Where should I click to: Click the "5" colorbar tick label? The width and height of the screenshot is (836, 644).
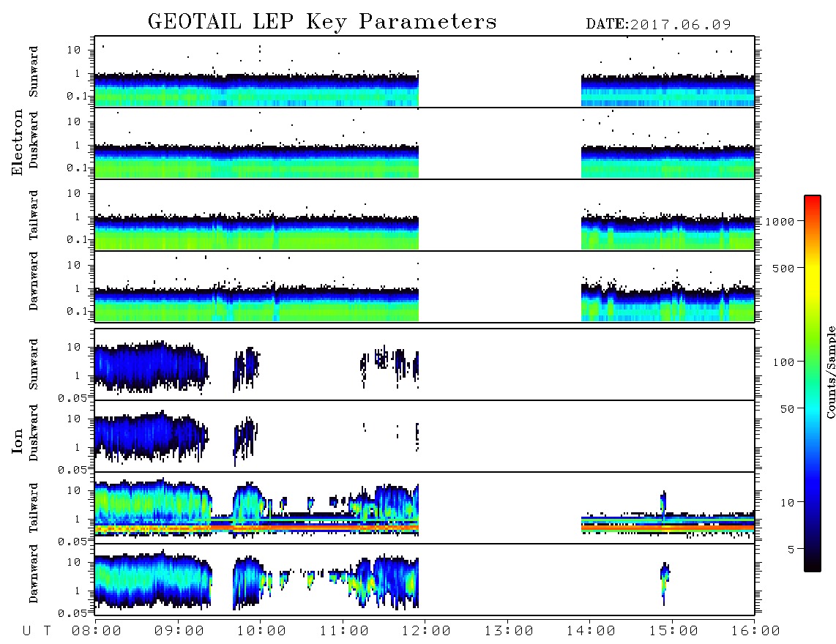tap(791, 550)
